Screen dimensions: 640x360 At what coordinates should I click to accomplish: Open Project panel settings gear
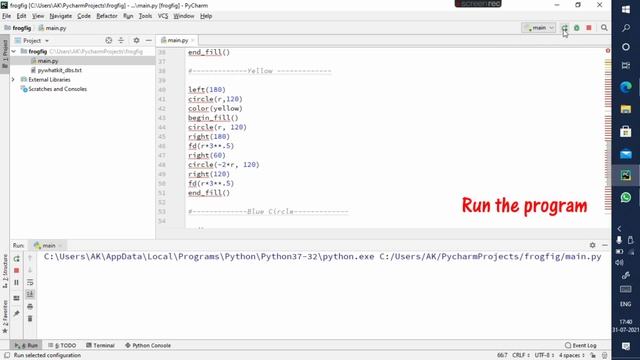pos(136,40)
